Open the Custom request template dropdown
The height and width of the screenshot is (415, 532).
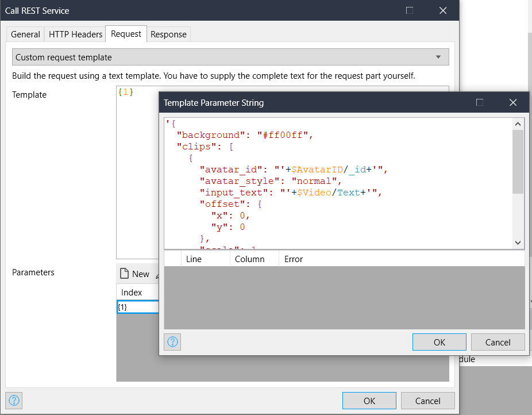pos(230,57)
